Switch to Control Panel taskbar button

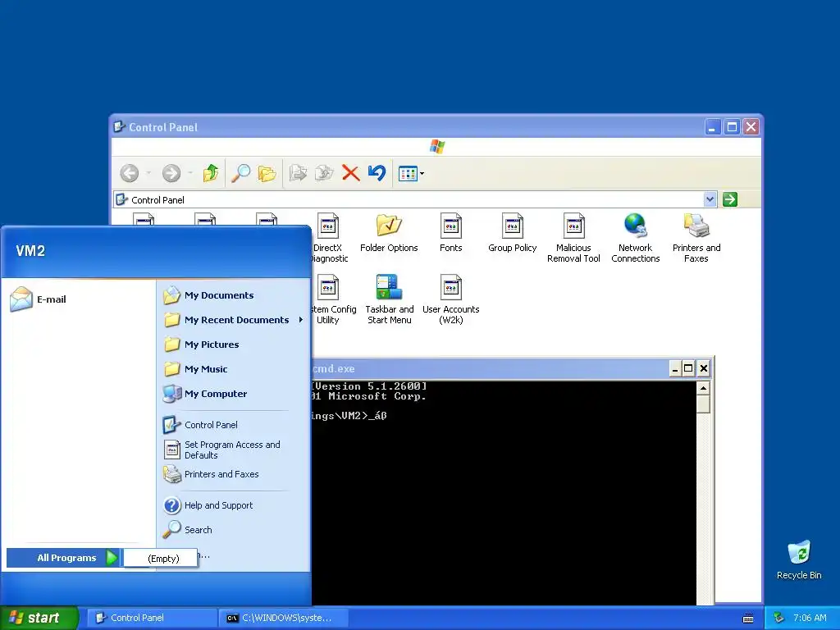(151, 618)
